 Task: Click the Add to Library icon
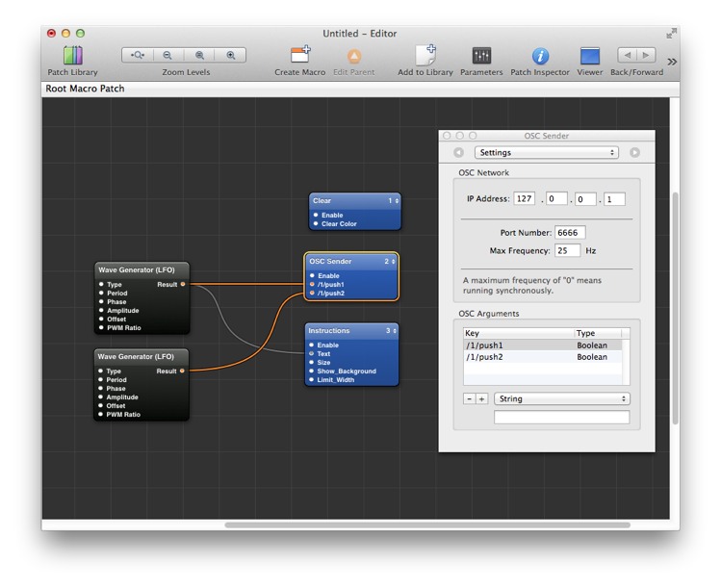[x=425, y=56]
